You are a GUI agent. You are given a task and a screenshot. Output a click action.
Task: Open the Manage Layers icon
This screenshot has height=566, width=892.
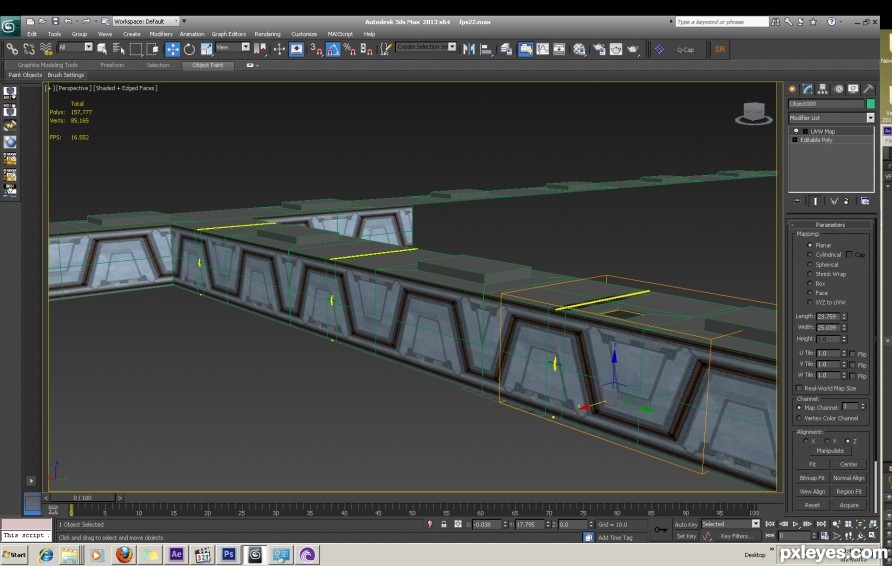(x=506, y=49)
